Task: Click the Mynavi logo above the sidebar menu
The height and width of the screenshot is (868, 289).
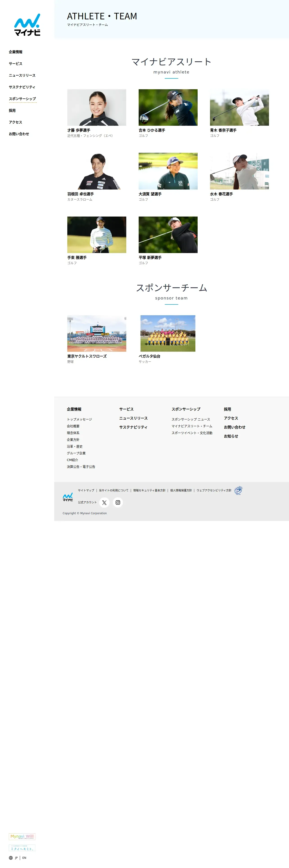Action: (27, 25)
